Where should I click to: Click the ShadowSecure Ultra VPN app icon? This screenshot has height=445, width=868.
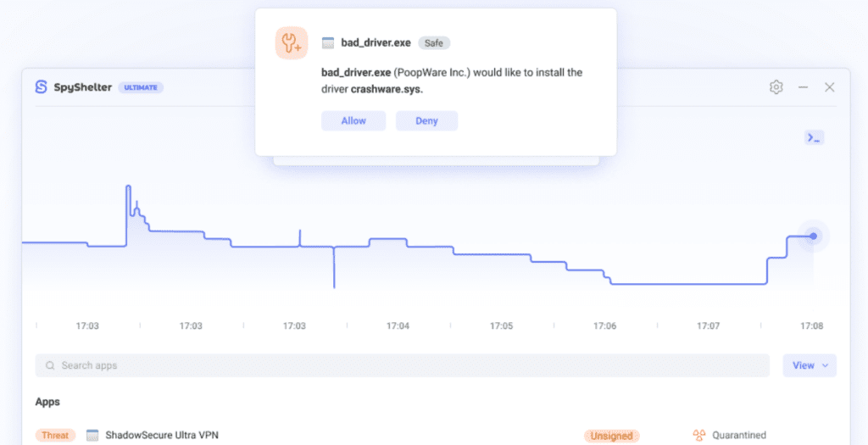click(x=92, y=436)
